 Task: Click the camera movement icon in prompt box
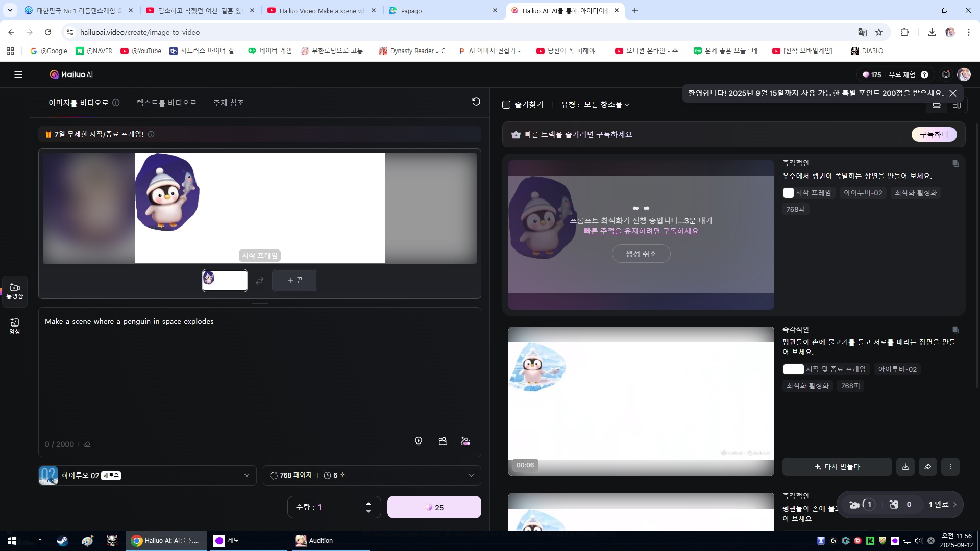coord(443,441)
